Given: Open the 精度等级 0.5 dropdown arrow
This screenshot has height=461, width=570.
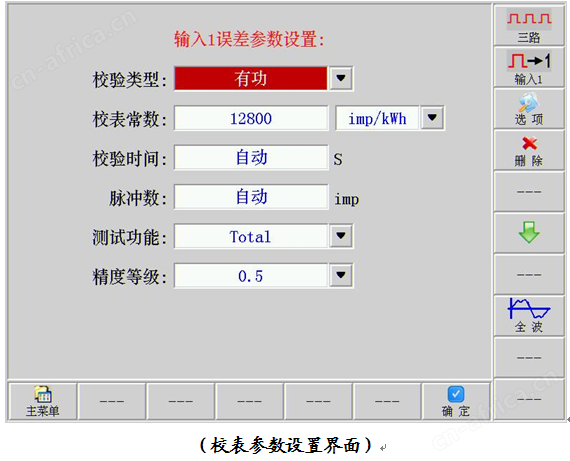Looking at the screenshot, I should [341, 275].
